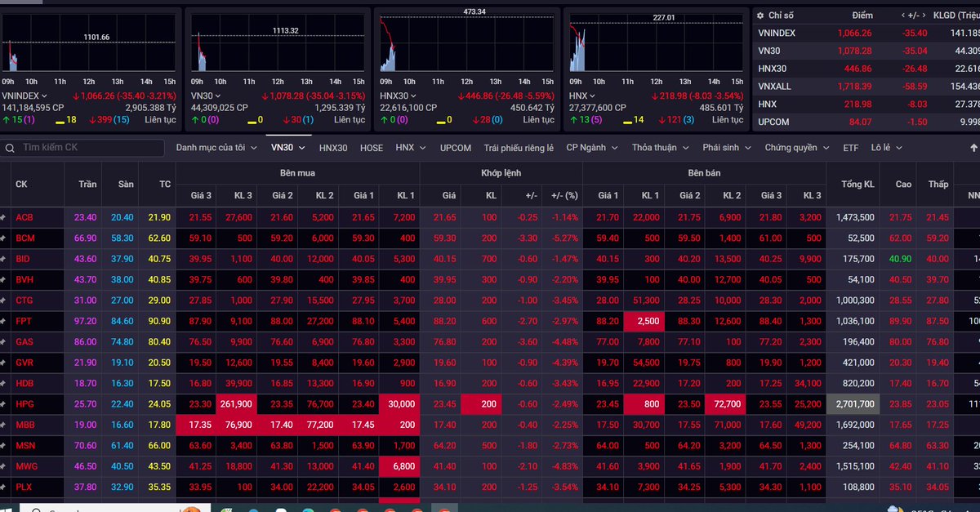Viewport: 980px width, 512px height.
Task: Pin the BCM stock row
Action: click(3, 238)
